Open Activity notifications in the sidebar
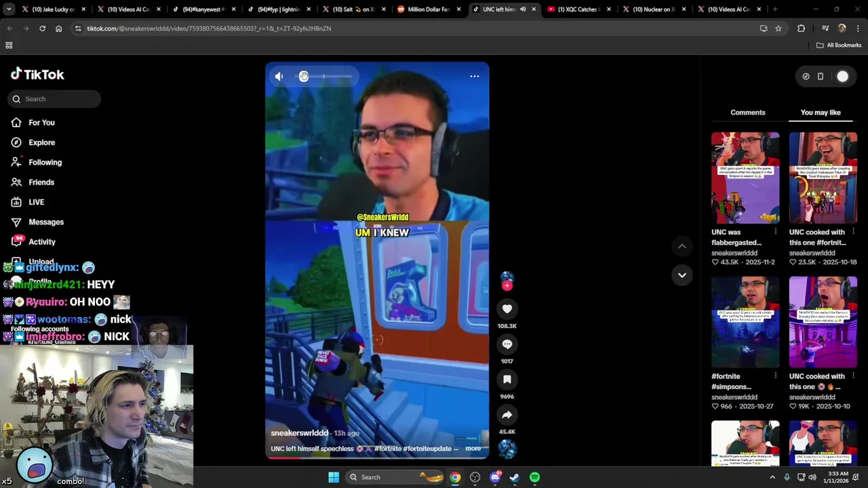The width and height of the screenshot is (868, 488). (x=42, y=242)
